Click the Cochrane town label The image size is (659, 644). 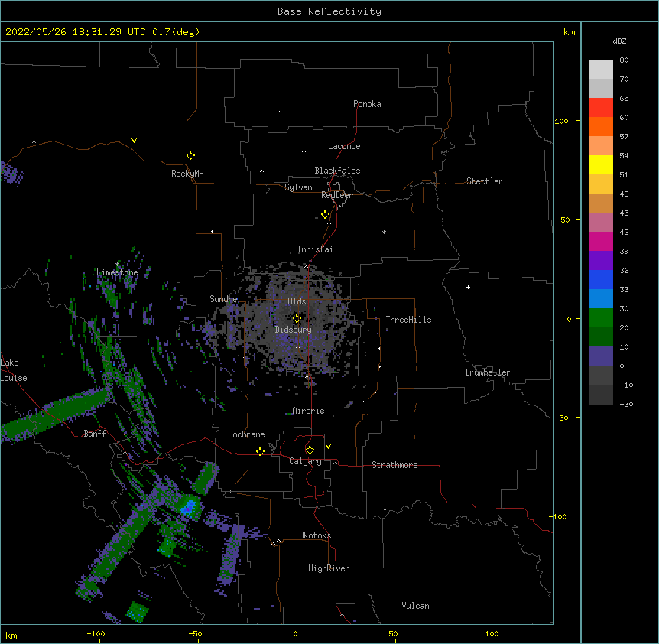(x=246, y=434)
